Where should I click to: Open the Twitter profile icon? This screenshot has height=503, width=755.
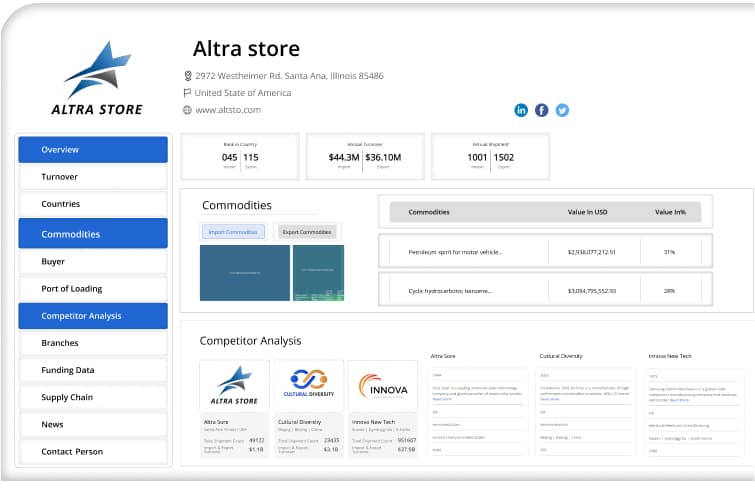pyautogui.click(x=562, y=110)
